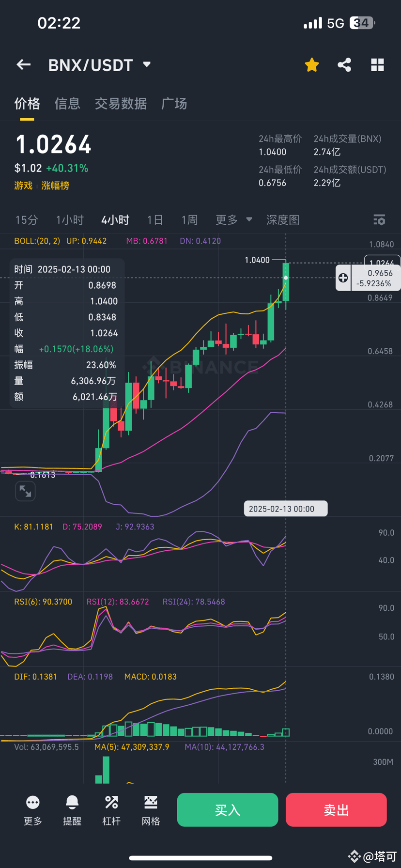Tap the 5G network status indicator
The height and width of the screenshot is (868, 401).
pyautogui.click(x=335, y=23)
